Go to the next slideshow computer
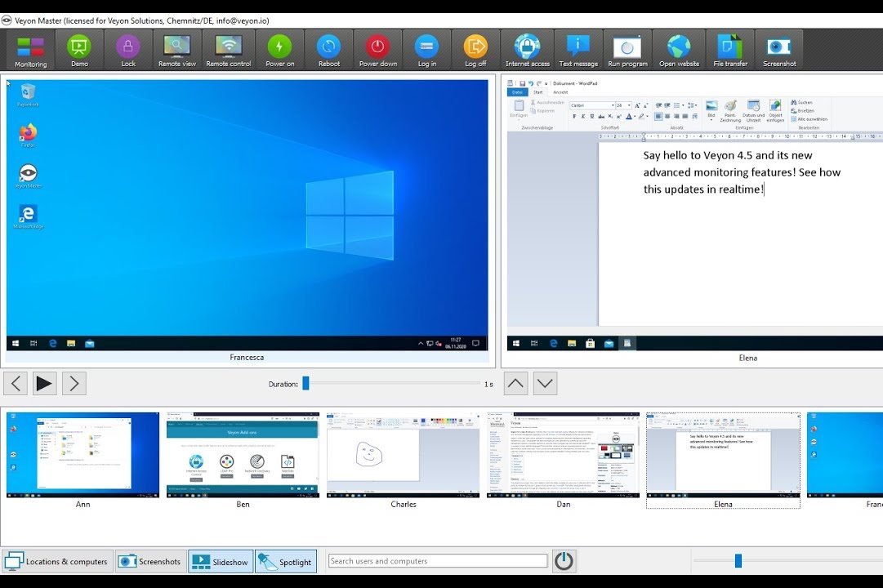 click(74, 383)
